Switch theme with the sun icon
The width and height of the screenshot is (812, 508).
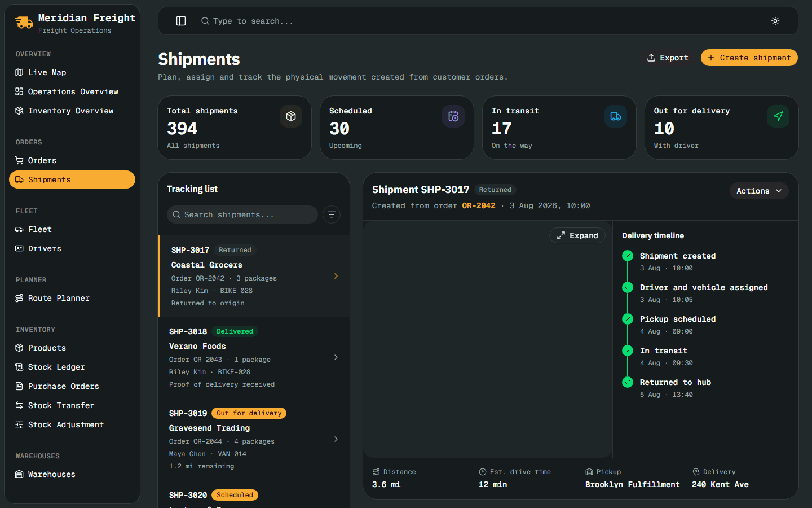pyautogui.click(x=775, y=21)
